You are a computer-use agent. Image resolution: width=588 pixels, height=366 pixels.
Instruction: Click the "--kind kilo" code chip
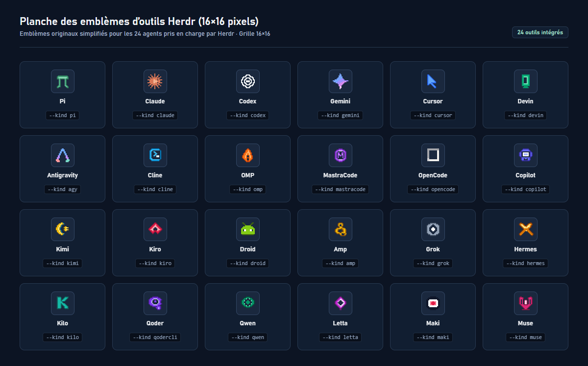tap(62, 338)
